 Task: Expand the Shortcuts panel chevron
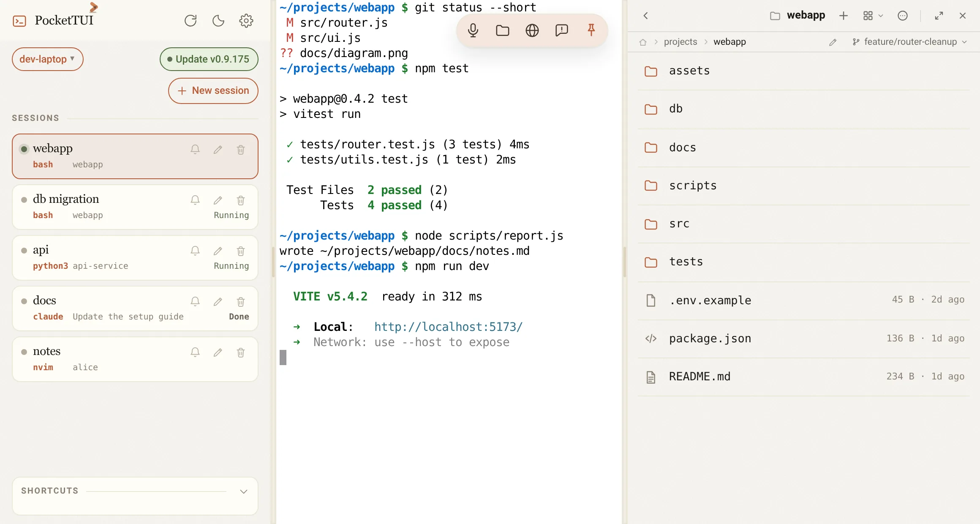244,491
